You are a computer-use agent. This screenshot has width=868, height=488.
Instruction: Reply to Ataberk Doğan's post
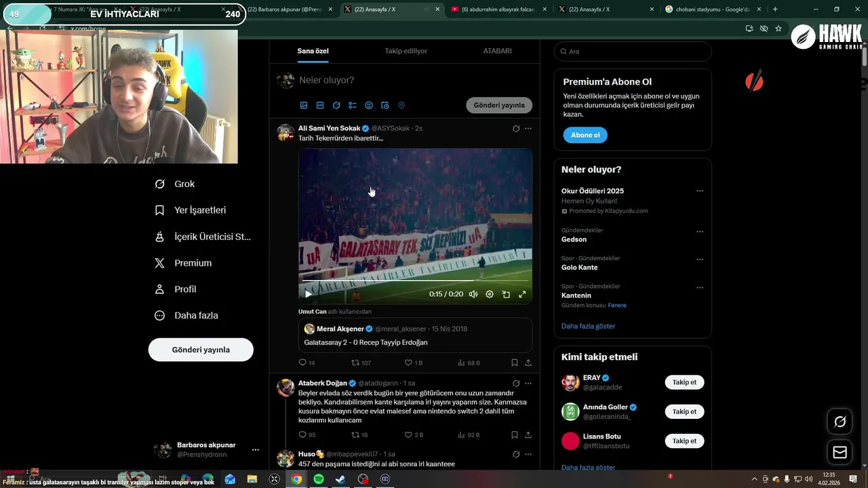tap(307, 434)
